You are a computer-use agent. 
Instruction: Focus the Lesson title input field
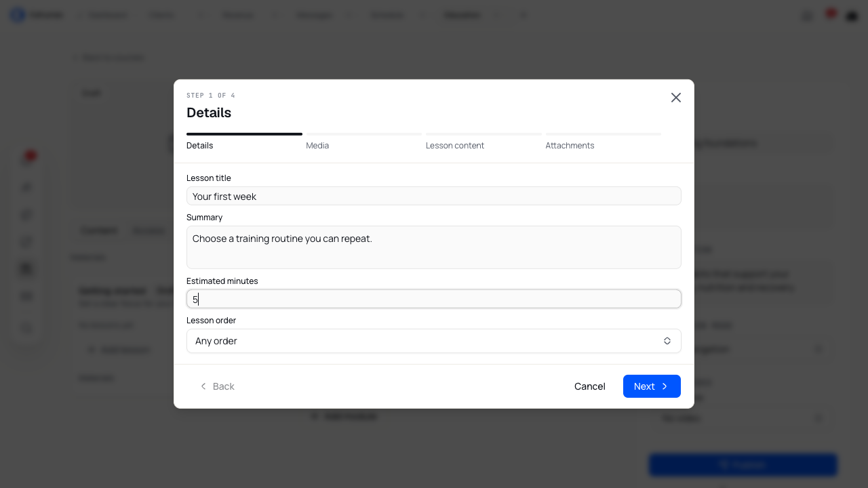click(434, 196)
